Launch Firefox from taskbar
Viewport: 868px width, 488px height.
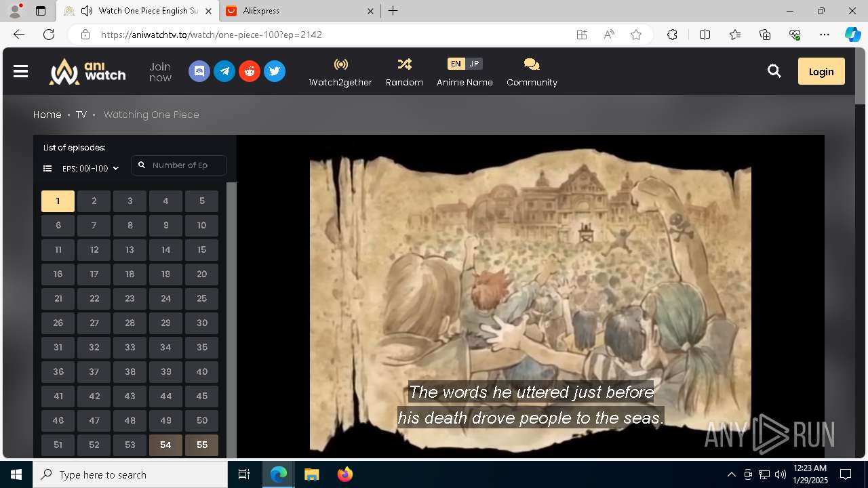coord(344,474)
